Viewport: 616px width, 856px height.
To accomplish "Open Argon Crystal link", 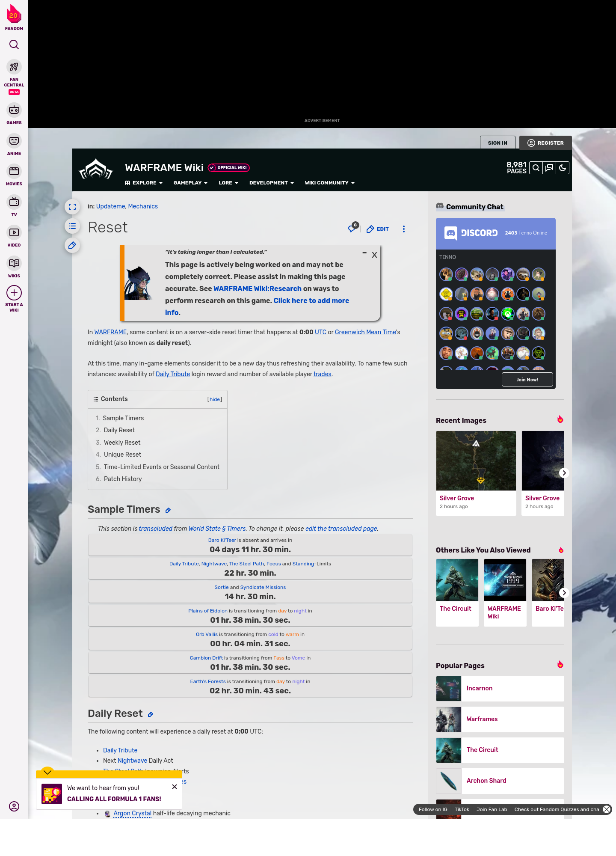I will (132, 813).
